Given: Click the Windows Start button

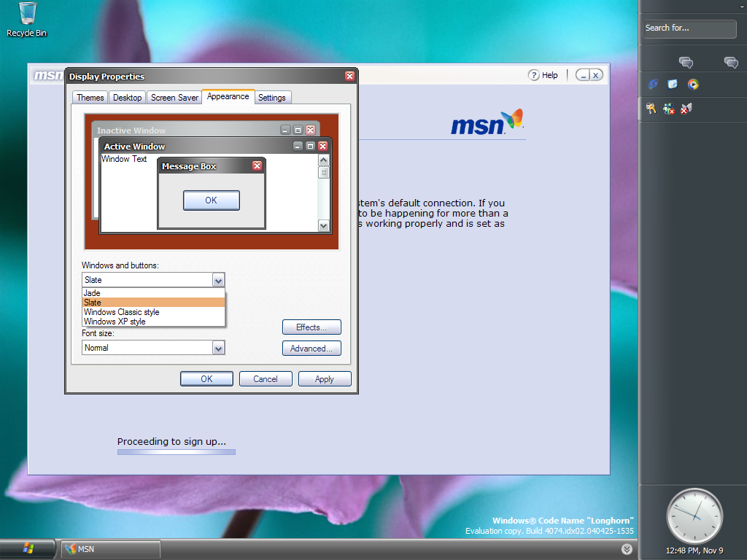Looking at the screenshot, I should (28, 548).
